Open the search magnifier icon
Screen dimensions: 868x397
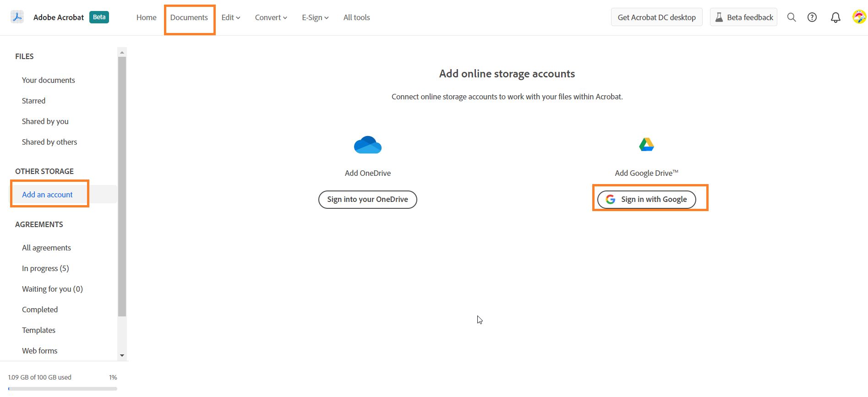[792, 17]
